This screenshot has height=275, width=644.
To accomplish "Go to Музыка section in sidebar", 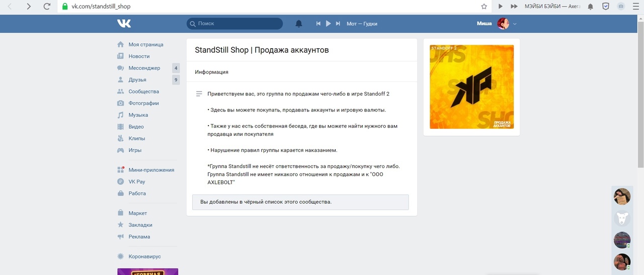I will (x=138, y=115).
